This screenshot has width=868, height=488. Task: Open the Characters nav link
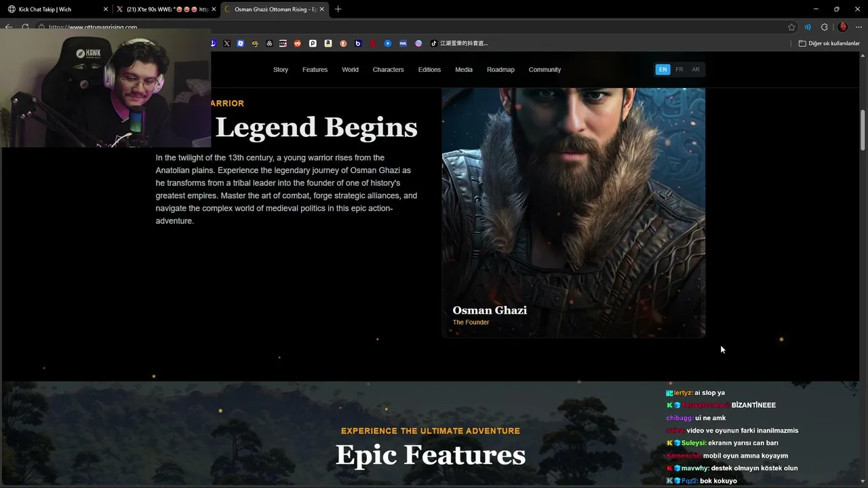(x=388, y=70)
